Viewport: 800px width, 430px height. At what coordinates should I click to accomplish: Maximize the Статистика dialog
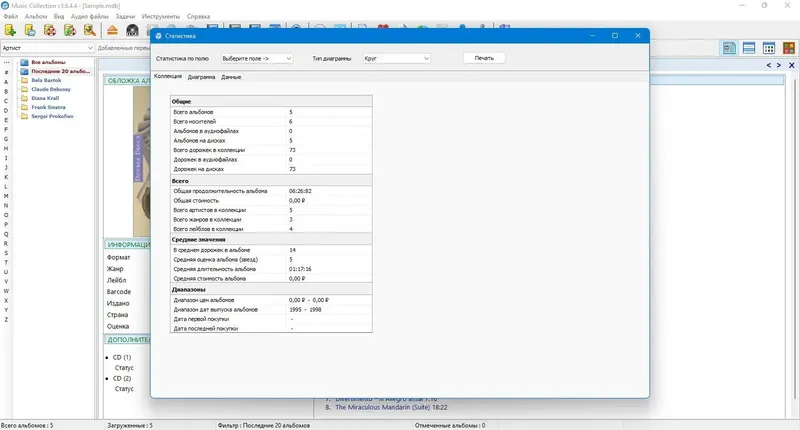pos(615,36)
